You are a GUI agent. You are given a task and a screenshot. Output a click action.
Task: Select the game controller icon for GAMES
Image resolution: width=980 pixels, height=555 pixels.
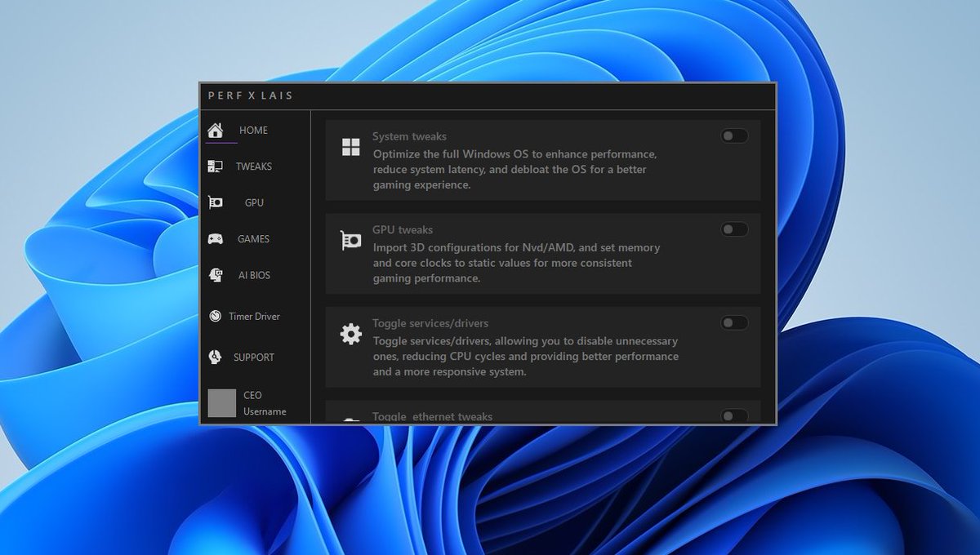(216, 238)
